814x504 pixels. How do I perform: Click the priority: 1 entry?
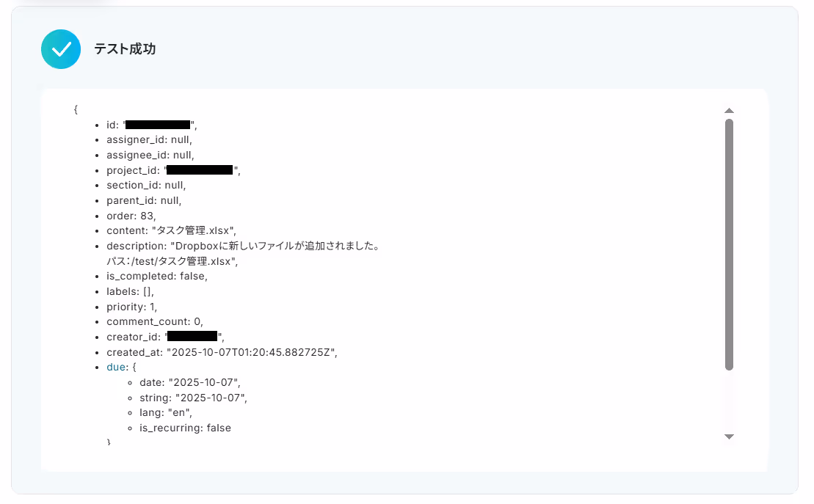click(x=132, y=307)
